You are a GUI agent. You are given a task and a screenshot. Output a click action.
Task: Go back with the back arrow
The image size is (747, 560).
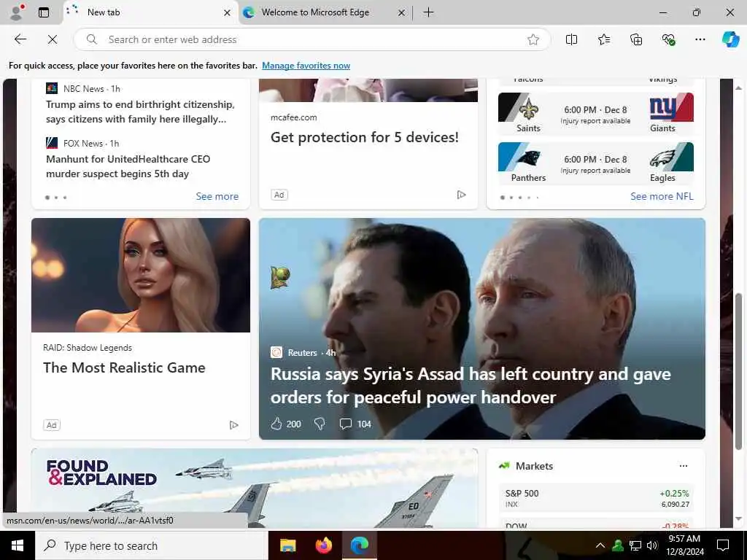[x=20, y=39]
